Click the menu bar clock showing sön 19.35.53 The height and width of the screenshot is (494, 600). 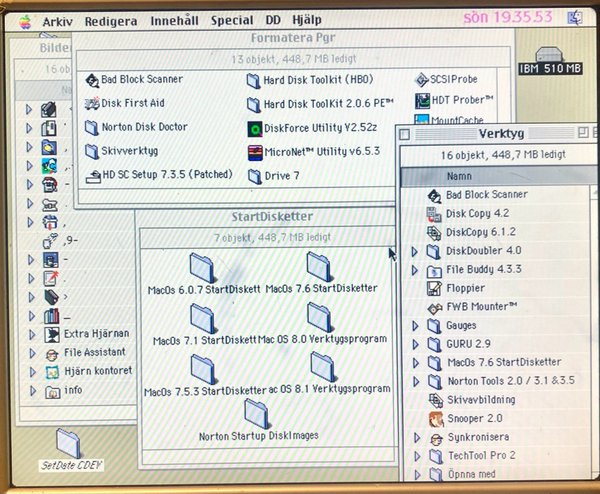pos(508,17)
